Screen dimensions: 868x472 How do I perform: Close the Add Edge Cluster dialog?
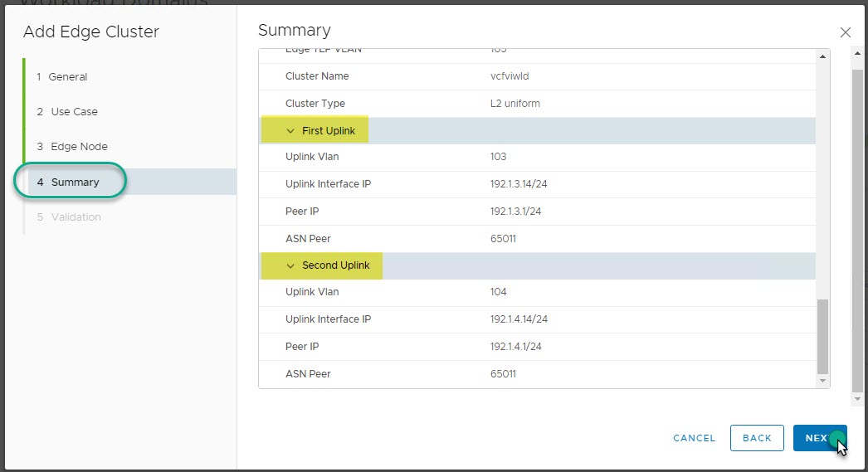[x=845, y=32]
